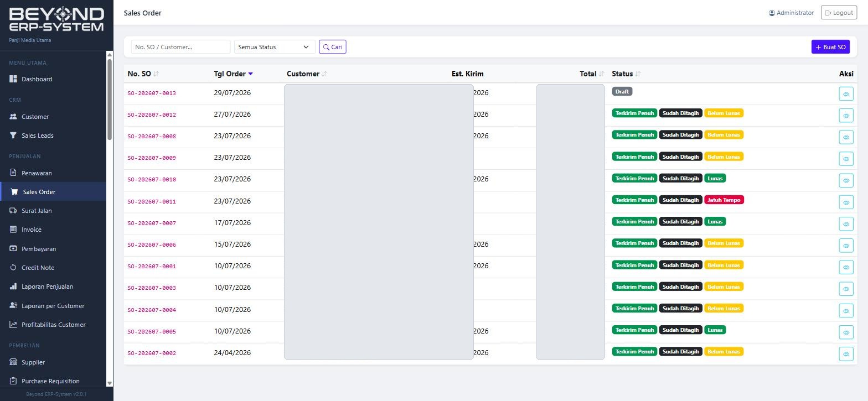Click the Surat Jalan truck icon

[x=13, y=211]
